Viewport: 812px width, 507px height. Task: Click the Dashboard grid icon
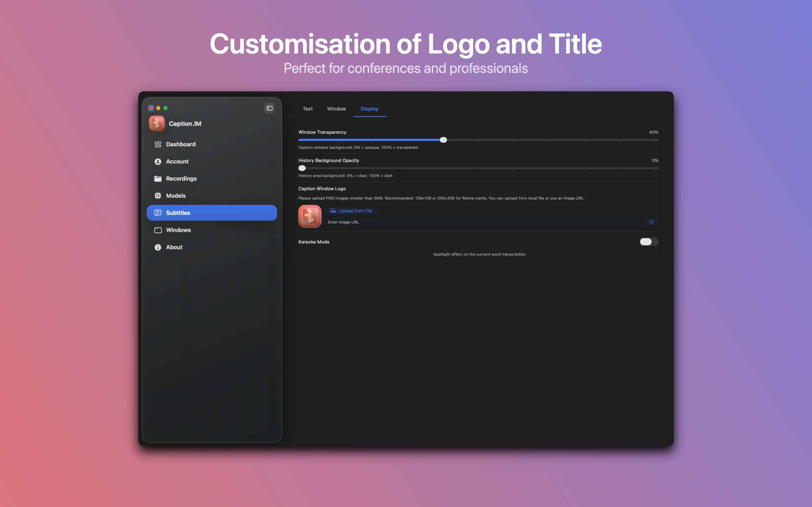pyautogui.click(x=158, y=144)
